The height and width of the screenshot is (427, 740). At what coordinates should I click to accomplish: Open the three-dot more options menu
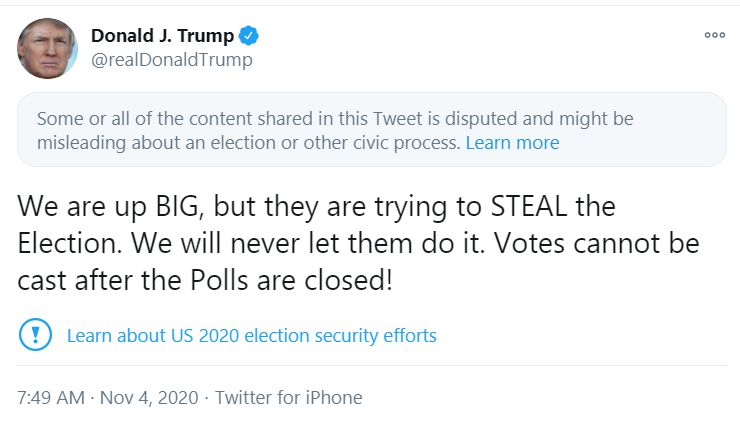pyautogui.click(x=715, y=35)
